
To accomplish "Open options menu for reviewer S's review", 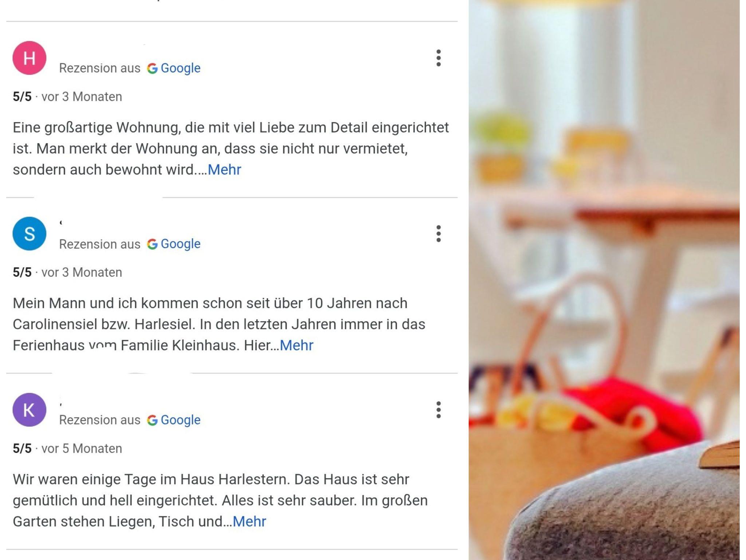I will click(438, 234).
